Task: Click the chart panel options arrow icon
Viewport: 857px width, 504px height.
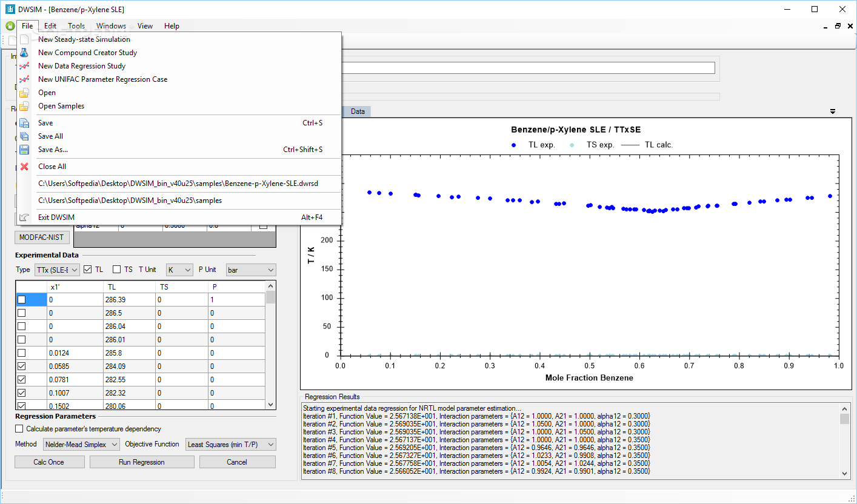Action: tap(833, 111)
